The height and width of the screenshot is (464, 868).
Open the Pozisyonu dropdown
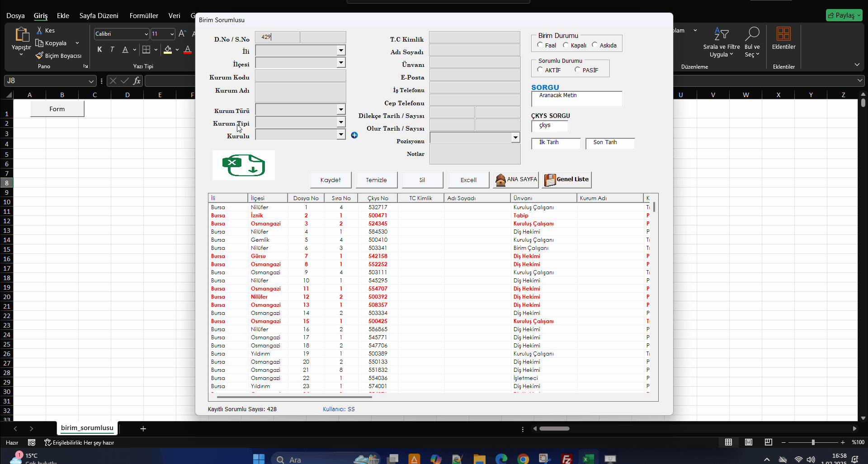coord(515,137)
